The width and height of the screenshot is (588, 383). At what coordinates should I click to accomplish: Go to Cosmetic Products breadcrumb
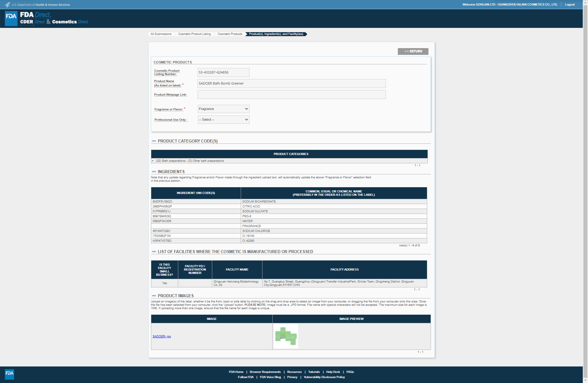(230, 34)
